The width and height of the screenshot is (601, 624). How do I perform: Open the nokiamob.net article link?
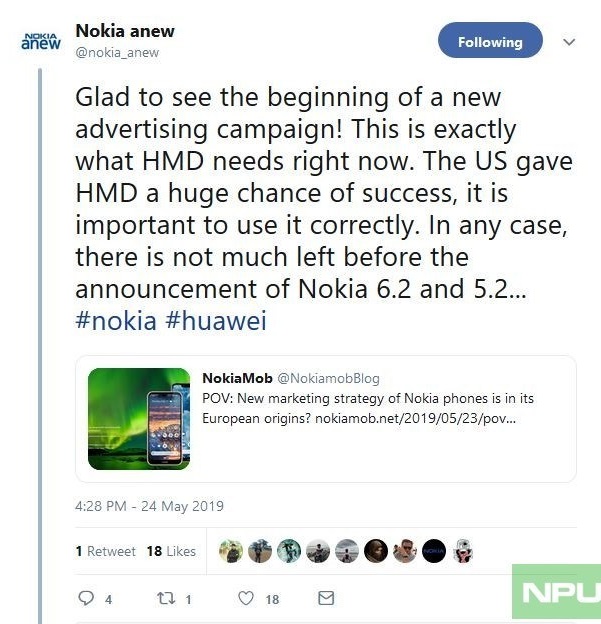[x=415, y=419]
